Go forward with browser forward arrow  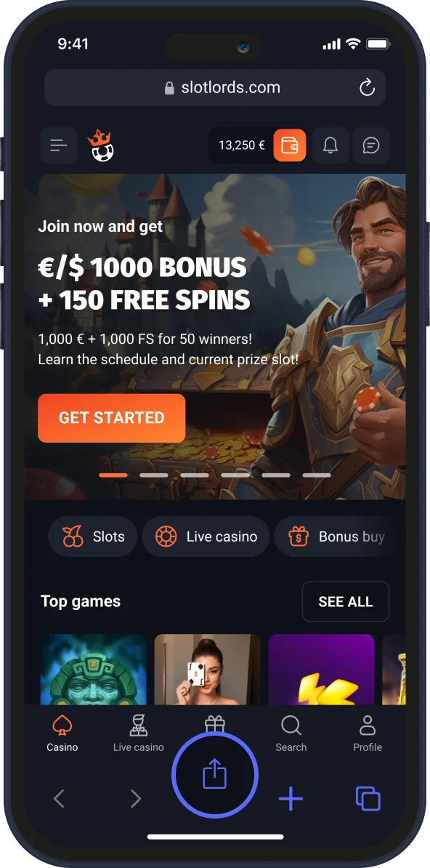tap(136, 798)
